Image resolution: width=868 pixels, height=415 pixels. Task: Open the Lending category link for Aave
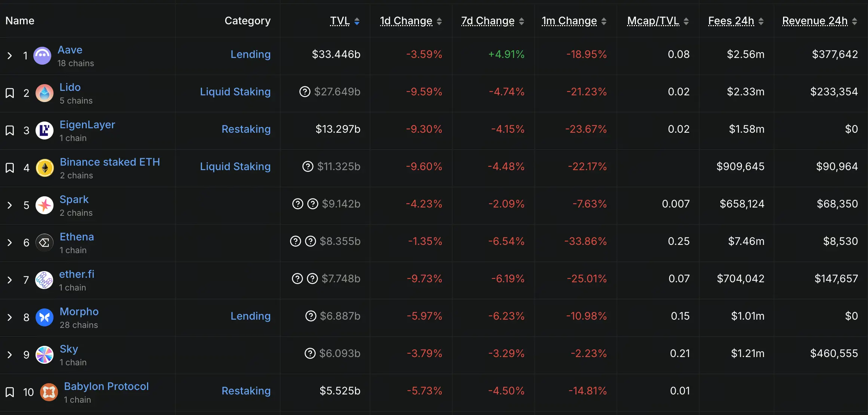(251, 54)
